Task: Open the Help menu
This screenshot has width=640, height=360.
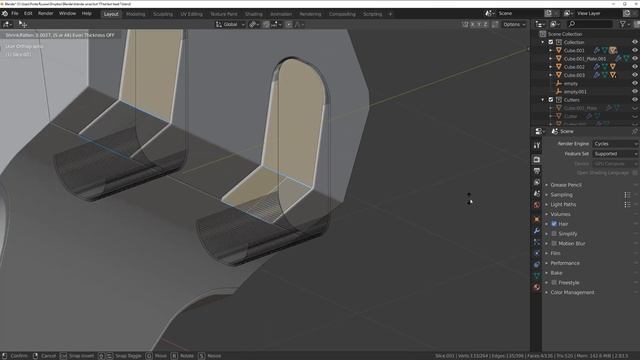Action: [87, 13]
